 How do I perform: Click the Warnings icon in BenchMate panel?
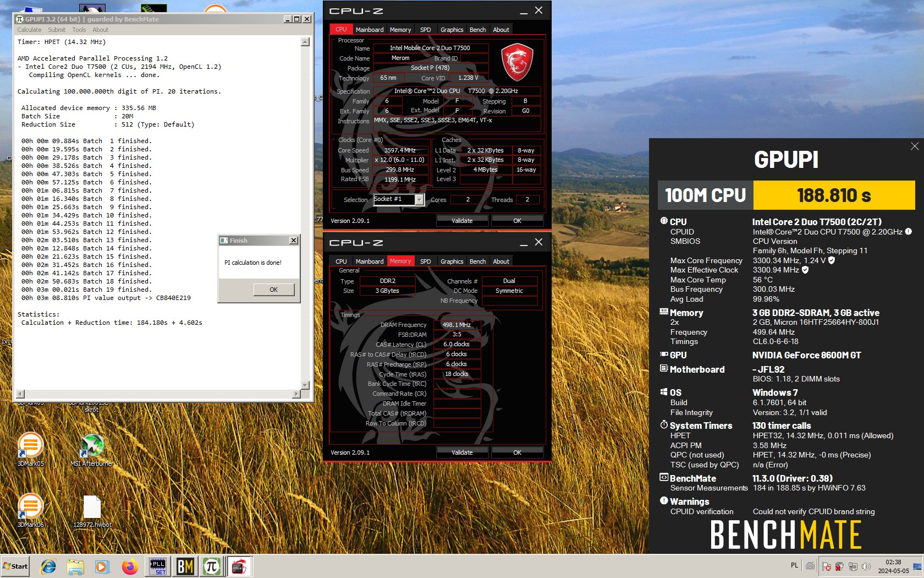click(x=664, y=501)
